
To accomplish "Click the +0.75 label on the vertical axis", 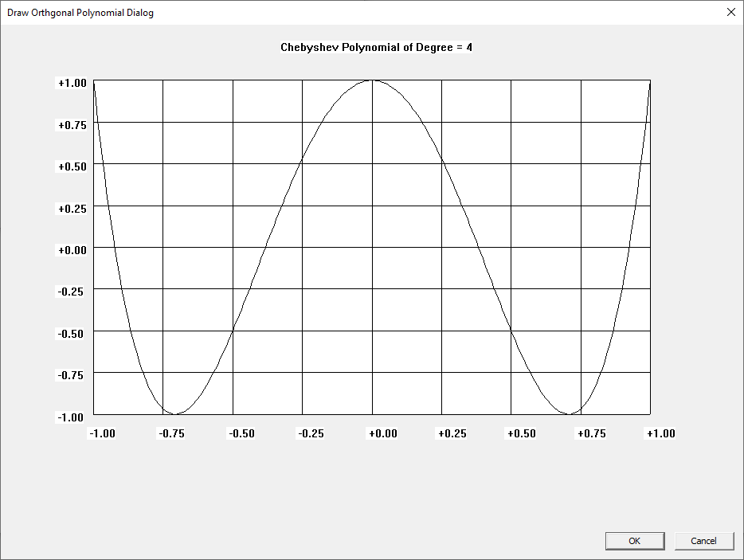I will 72,124.
